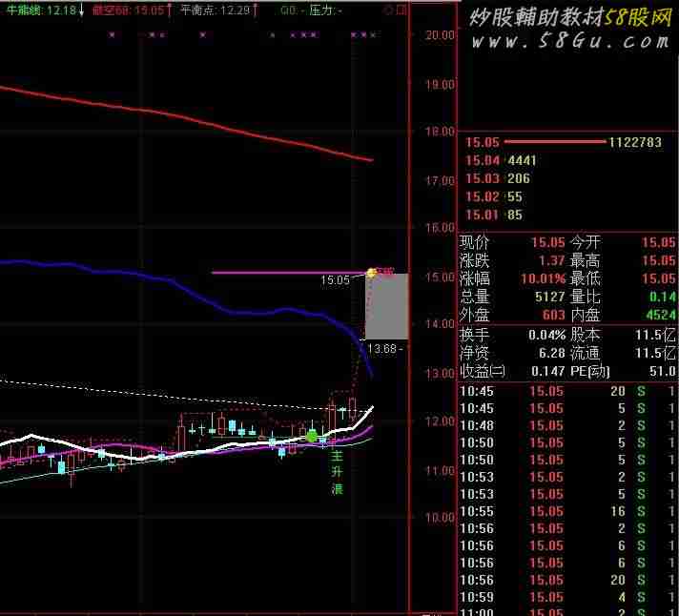Click the 外盘 value 603

click(554, 315)
